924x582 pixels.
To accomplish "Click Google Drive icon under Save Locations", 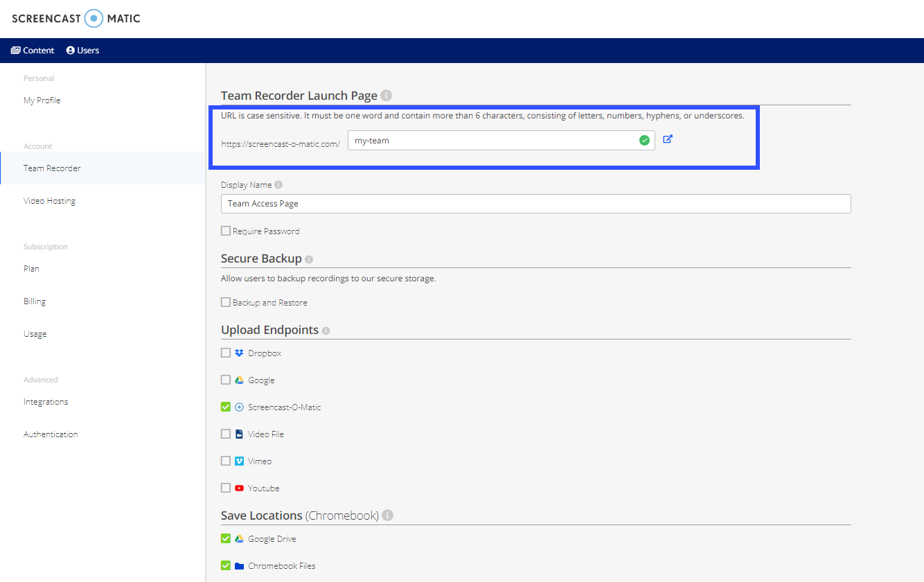I will 240,538.
